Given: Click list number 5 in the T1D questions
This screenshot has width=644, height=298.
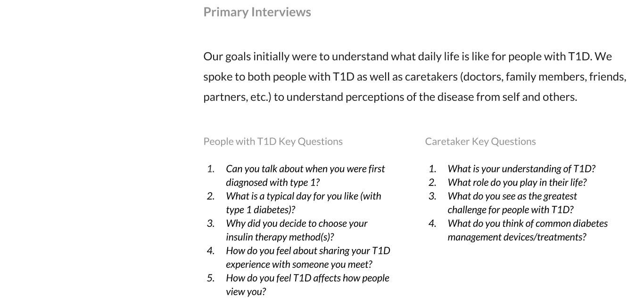Looking at the screenshot, I should point(211,278).
